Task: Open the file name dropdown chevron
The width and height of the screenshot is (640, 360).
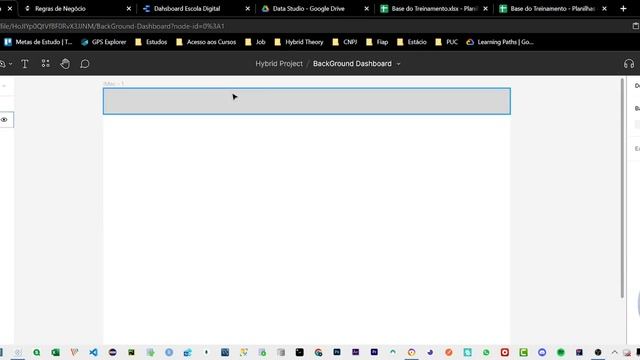Action: pos(398,64)
